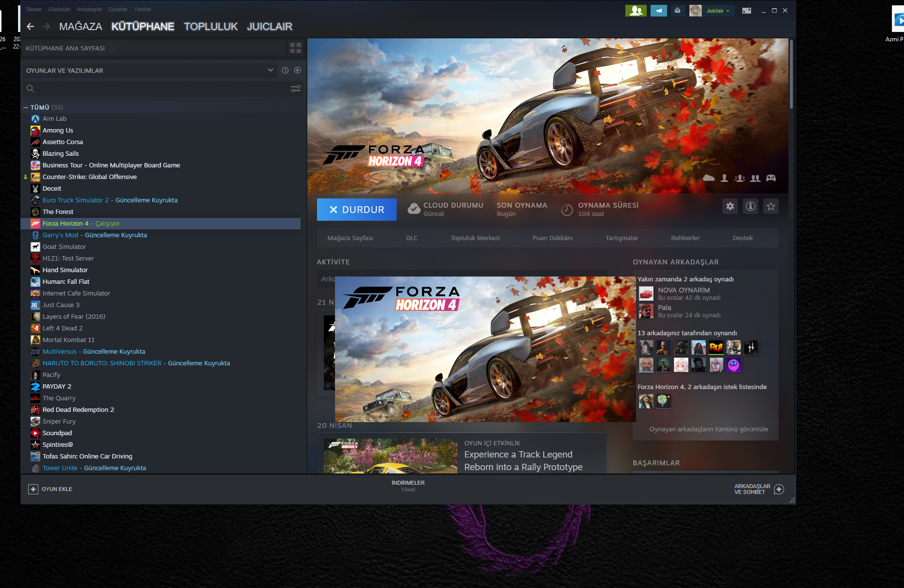Toggle installed games play filter icon
Viewport: 904px width, 588px height.
(x=297, y=70)
